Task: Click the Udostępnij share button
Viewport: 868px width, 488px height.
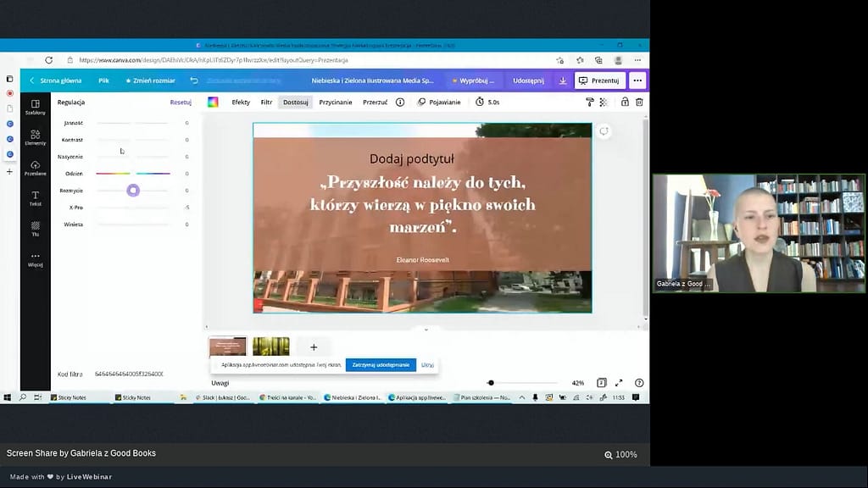Action: (528, 80)
